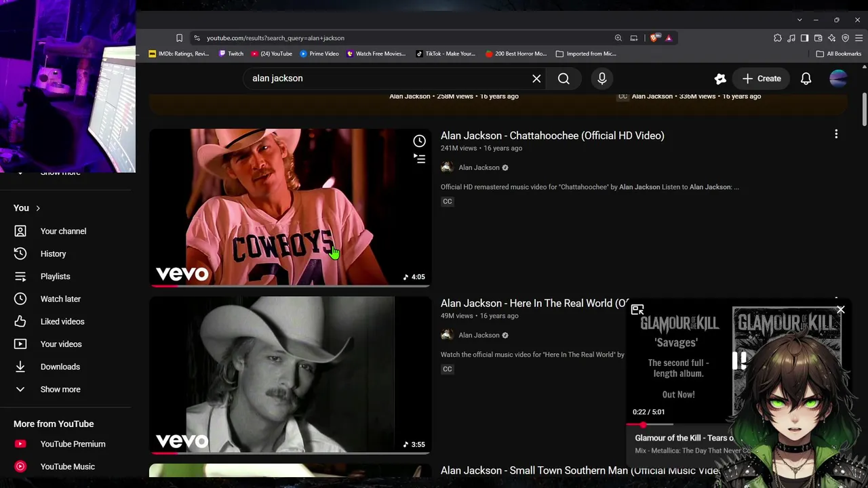The width and height of the screenshot is (868, 488).
Task: Click the cast screen icon in the address bar
Action: click(x=633, y=38)
